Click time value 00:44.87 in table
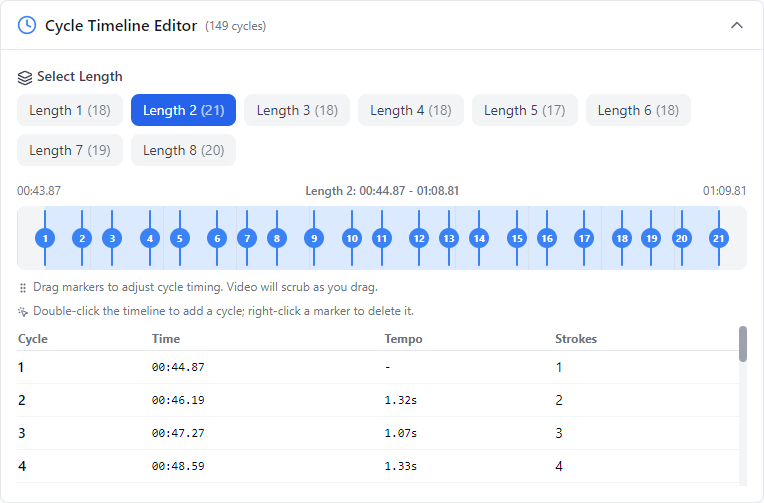The width and height of the screenshot is (764, 503). (178, 367)
